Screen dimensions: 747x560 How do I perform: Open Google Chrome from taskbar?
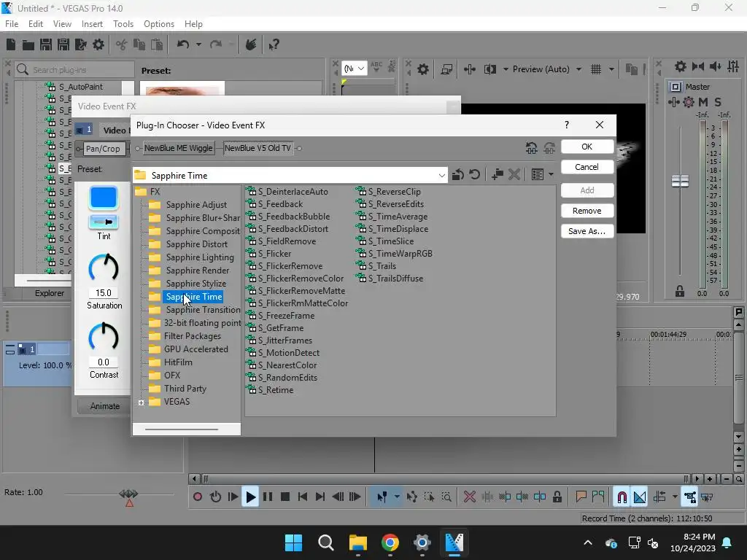tap(390, 542)
